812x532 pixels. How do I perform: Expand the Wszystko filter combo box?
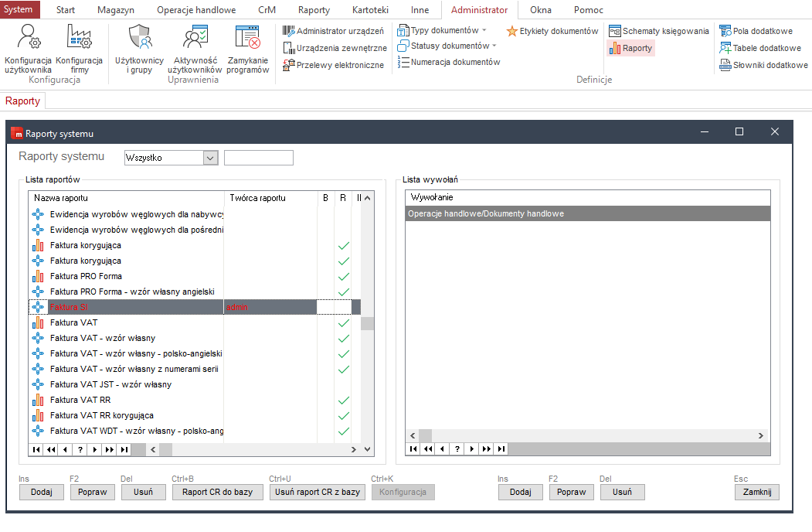pyautogui.click(x=210, y=158)
